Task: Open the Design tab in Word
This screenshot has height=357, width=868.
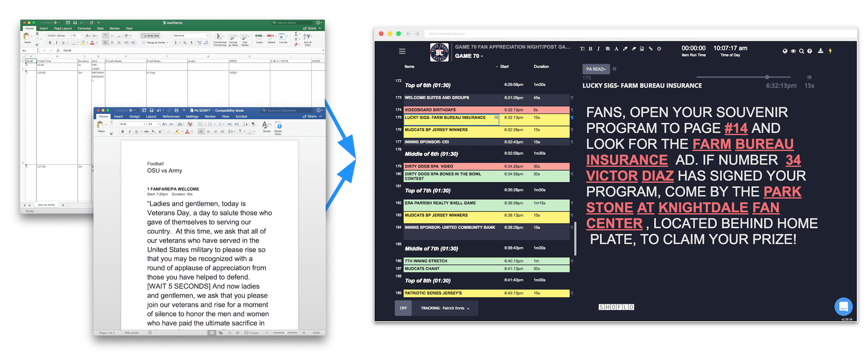Action: click(x=135, y=116)
